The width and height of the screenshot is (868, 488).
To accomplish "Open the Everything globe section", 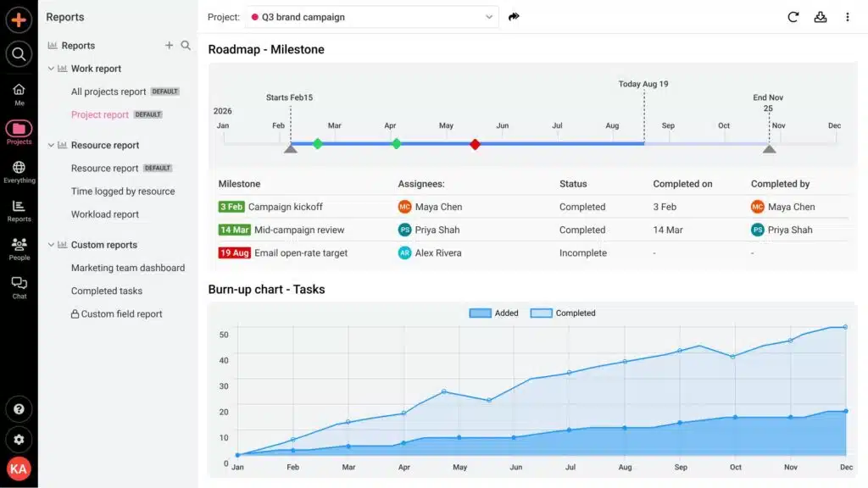I will pos(19,172).
